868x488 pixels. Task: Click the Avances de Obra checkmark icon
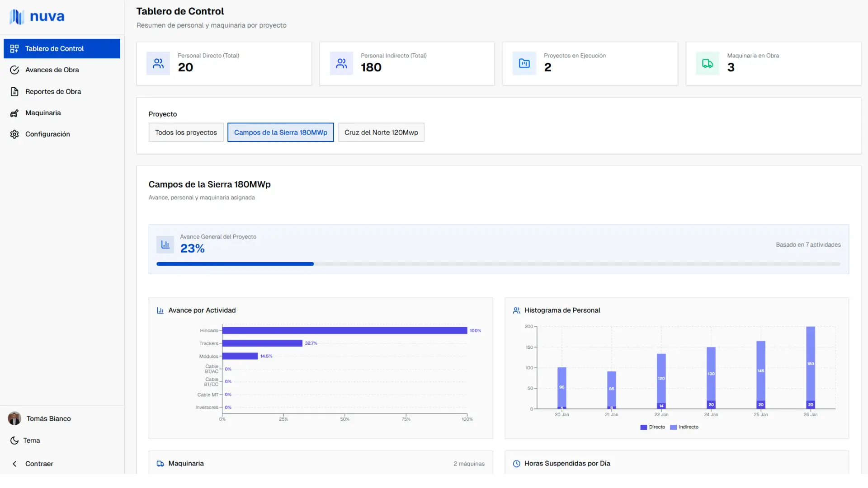[14, 70]
